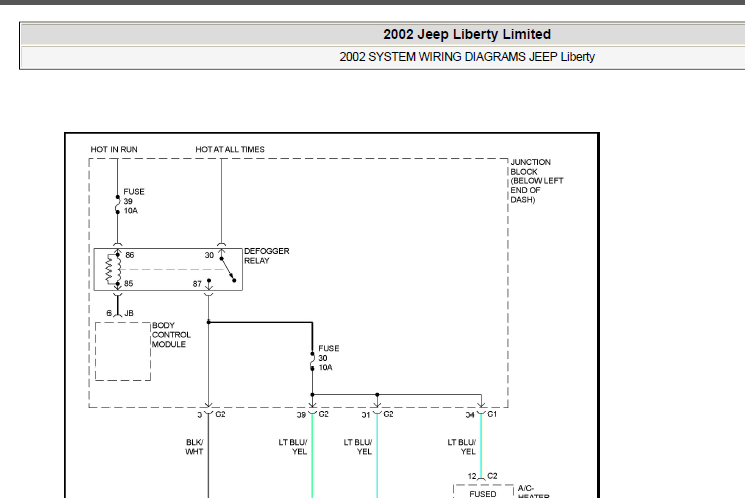This screenshot has width=745, height=498.
Task: Click relay terminal '86' label
Action: (130, 255)
